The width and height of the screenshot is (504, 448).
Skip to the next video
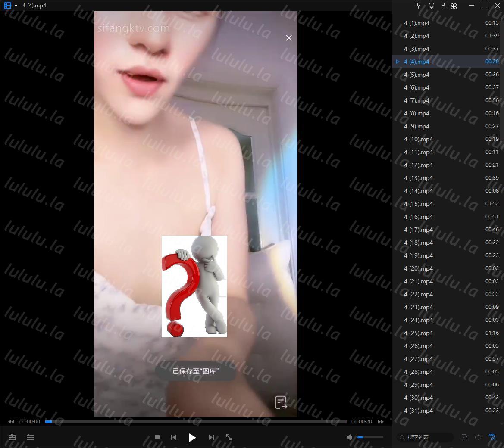coord(211,437)
